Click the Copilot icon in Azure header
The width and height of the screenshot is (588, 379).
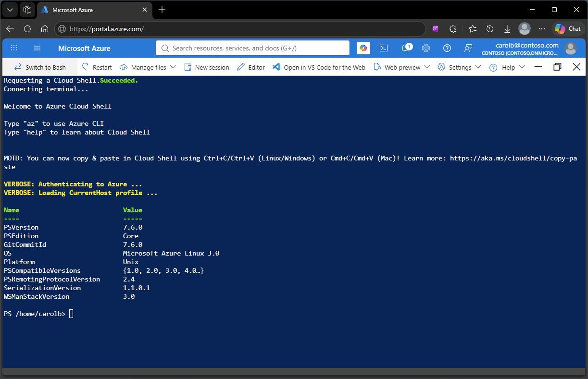tap(363, 48)
